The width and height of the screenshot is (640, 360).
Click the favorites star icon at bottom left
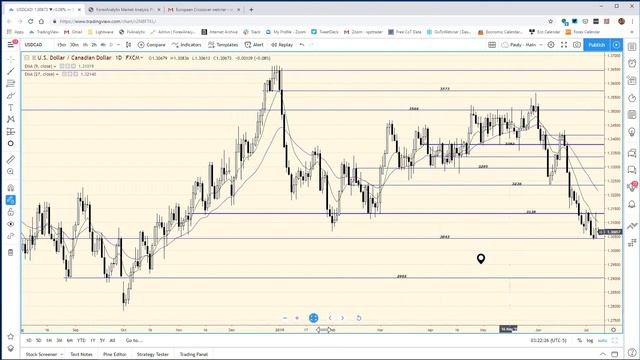click(x=11, y=336)
